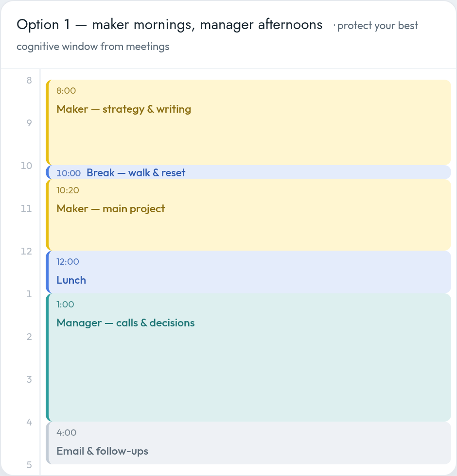Screen dimensions: 457x476
Task: Open the Maker — main project block
Action: click(x=248, y=215)
